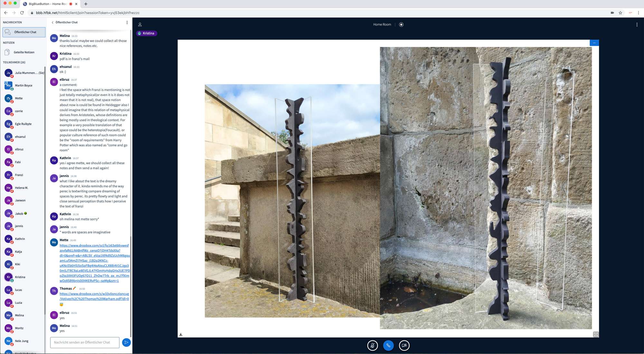Image resolution: width=644 pixels, height=354 pixels.
Task: Send the chat message arrow button
Action: coord(126,342)
